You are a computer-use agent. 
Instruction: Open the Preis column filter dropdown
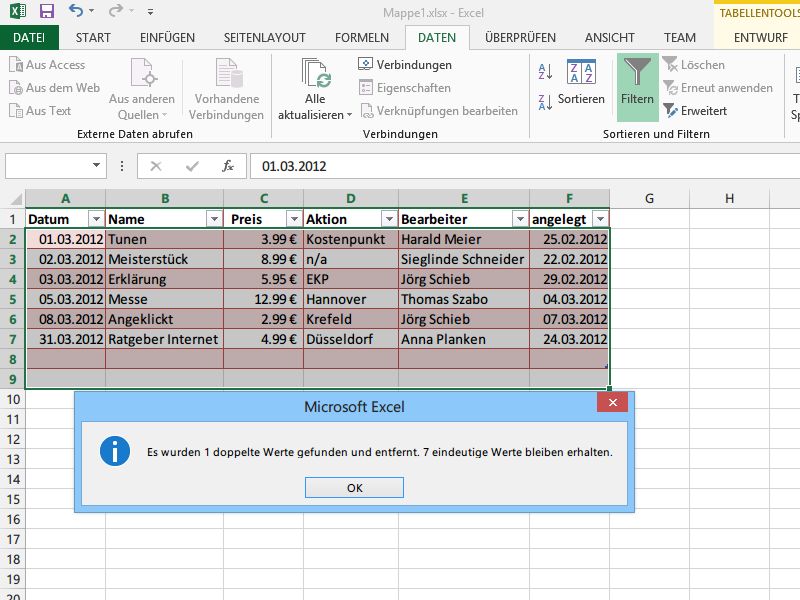click(294, 219)
